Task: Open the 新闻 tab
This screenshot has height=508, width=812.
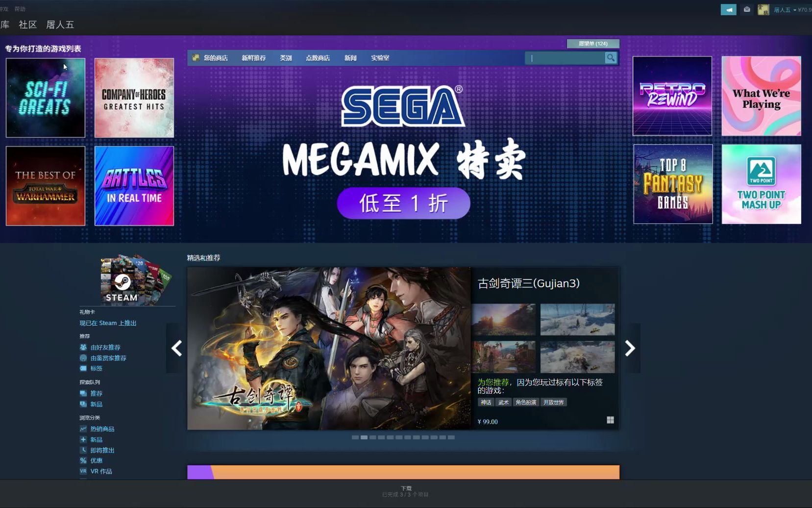Action: tap(350, 58)
